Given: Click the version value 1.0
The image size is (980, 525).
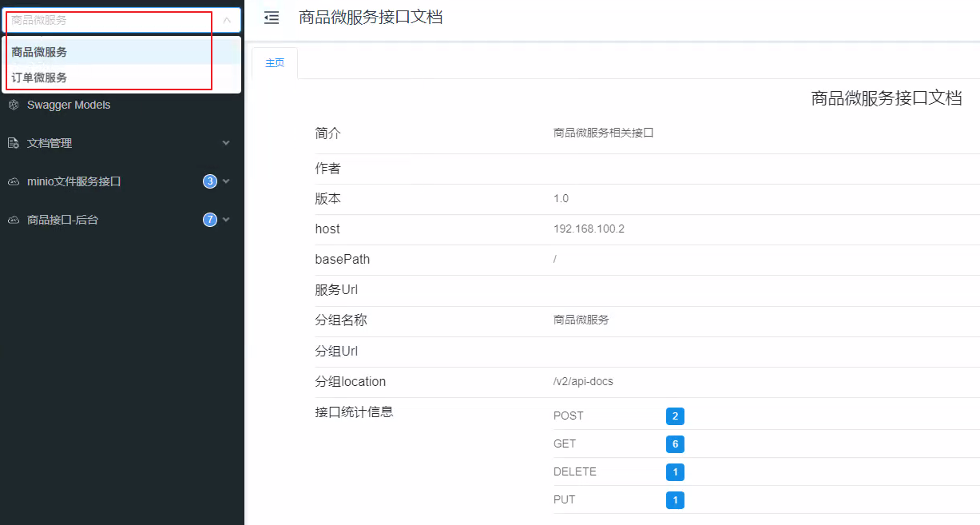Looking at the screenshot, I should coord(561,198).
